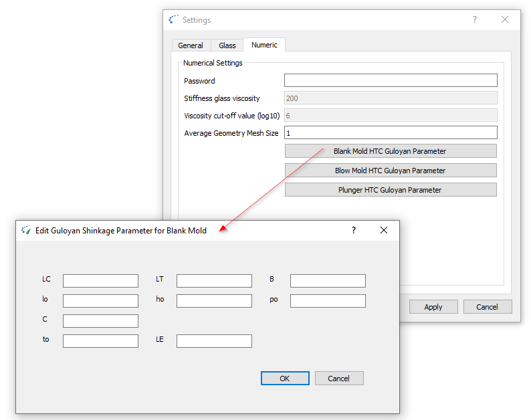Click the LC input field
The height and width of the screenshot is (420, 531).
[x=100, y=281]
